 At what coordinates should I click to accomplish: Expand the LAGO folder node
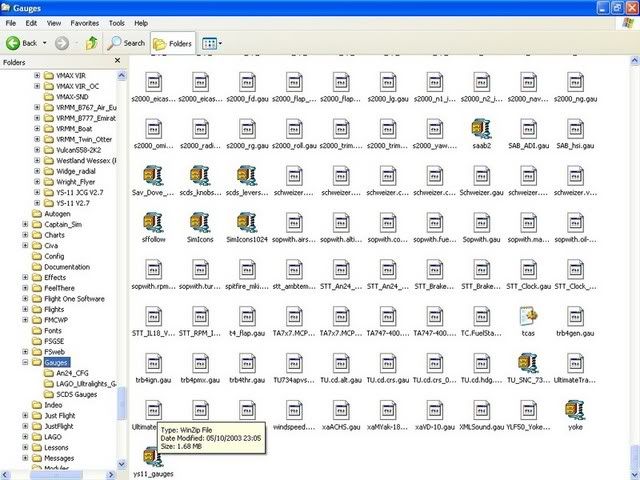tap(25, 436)
